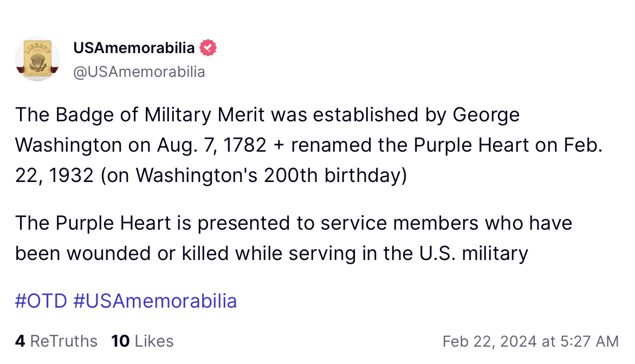The image size is (635, 364).
Task: Click the Purple Heart is presented paragraph
Action: coord(294,238)
